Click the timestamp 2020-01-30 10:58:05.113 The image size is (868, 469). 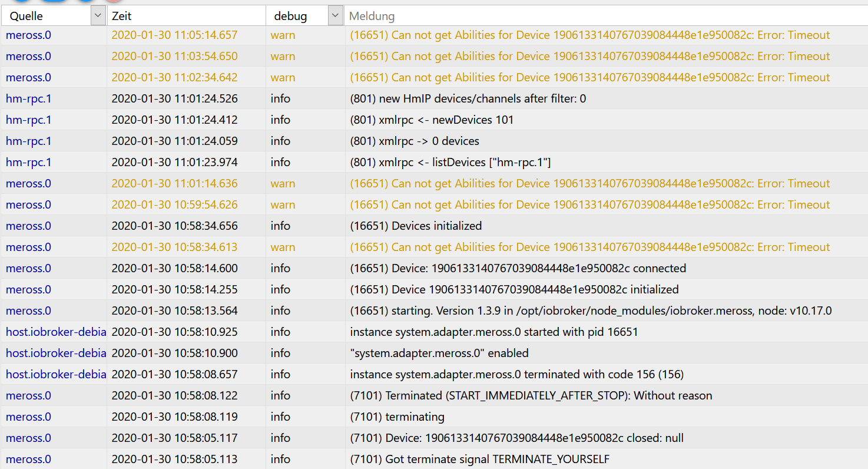point(174,459)
